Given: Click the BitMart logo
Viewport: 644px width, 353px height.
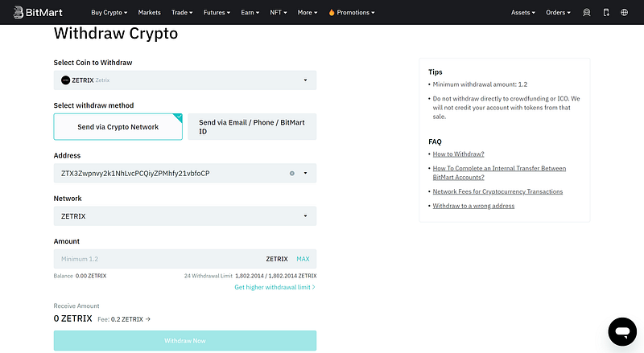Looking at the screenshot, I should click(33, 12).
